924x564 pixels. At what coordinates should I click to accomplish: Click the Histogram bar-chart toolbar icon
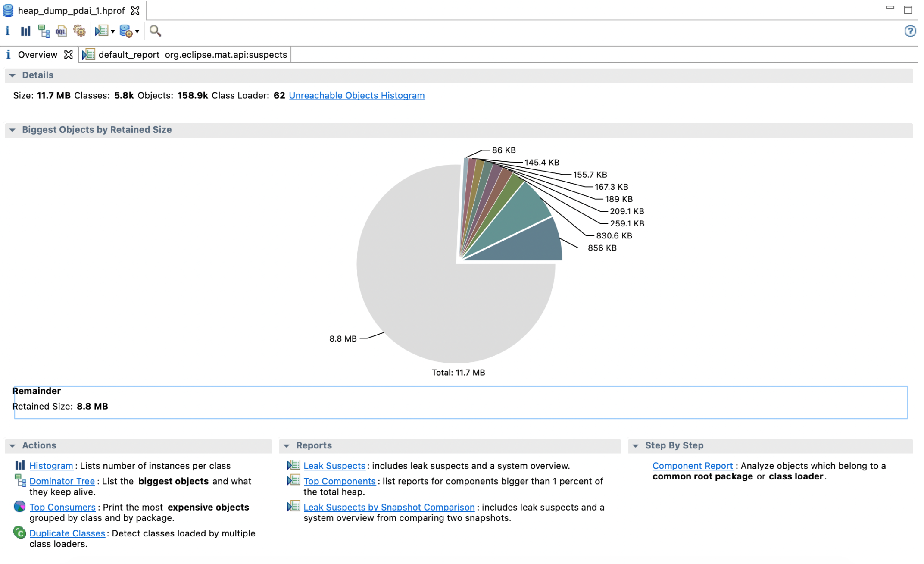25,31
